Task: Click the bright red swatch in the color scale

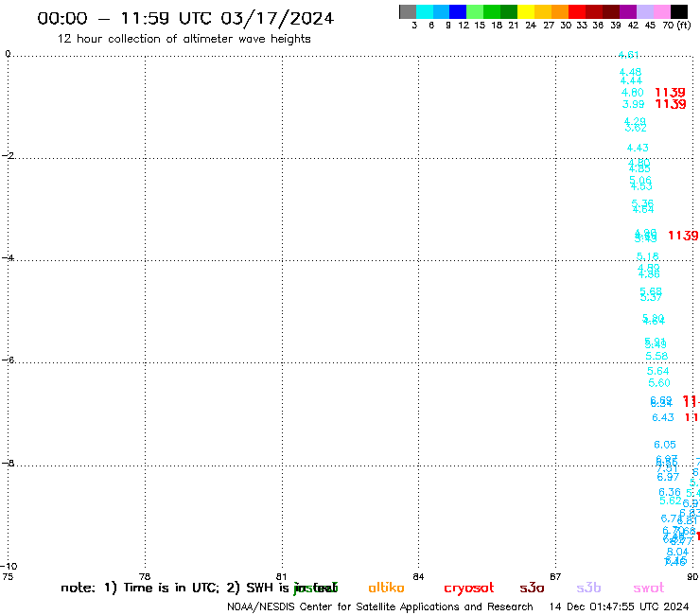Action: click(x=577, y=11)
